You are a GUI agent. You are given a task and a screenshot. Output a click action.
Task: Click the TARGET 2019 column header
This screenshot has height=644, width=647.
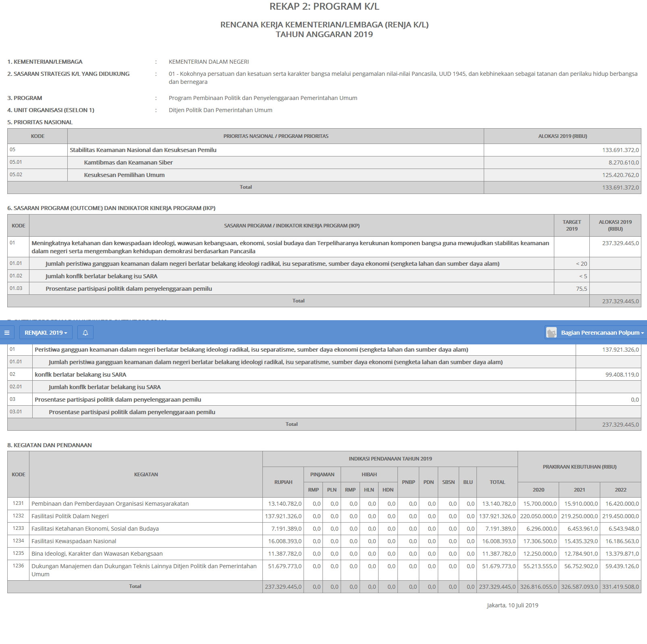[572, 225]
